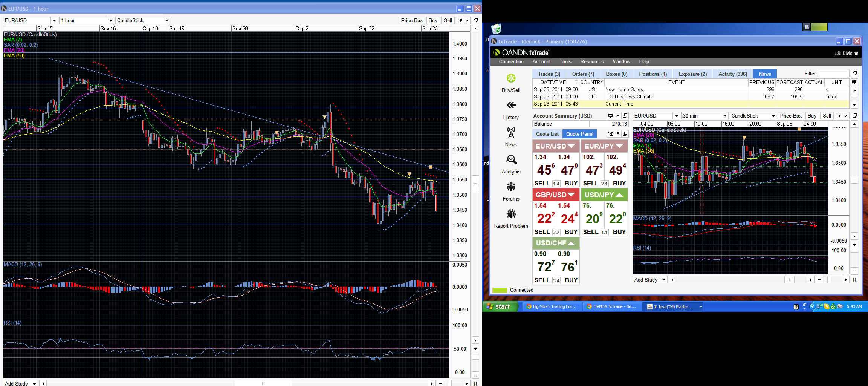Image resolution: width=868 pixels, height=386 pixels.
Task: Click the R reset button on 30 min chart
Action: coord(854,280)
